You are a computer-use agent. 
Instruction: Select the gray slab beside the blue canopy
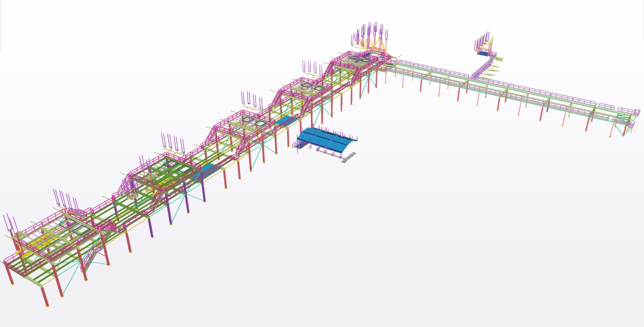click(x=349, y=158)
